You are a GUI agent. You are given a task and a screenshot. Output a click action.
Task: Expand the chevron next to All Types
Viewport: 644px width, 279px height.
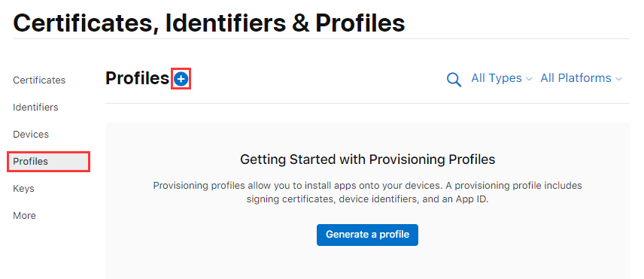pyautogui.click(x=529, y=79)
